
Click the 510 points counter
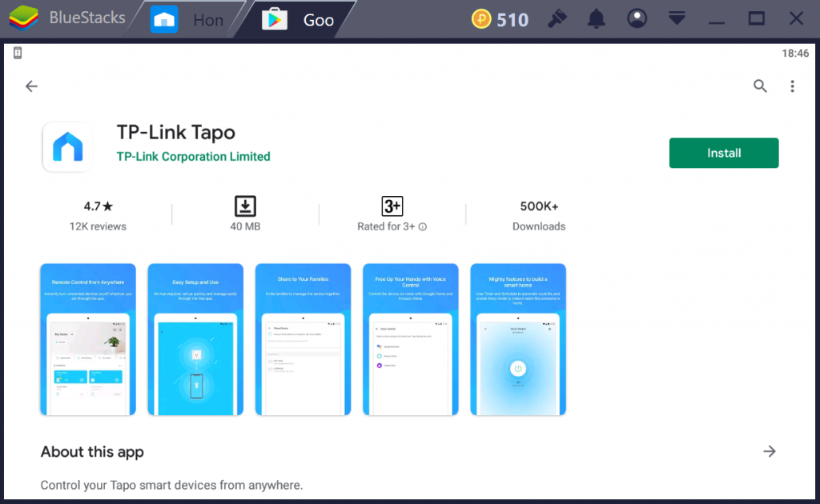click(512, 20)
